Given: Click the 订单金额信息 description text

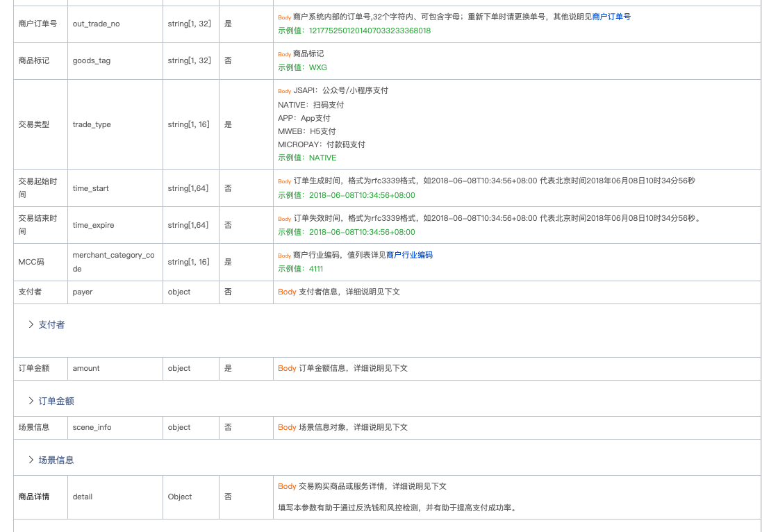Looking at the screenshot, I should coord(354,368).
